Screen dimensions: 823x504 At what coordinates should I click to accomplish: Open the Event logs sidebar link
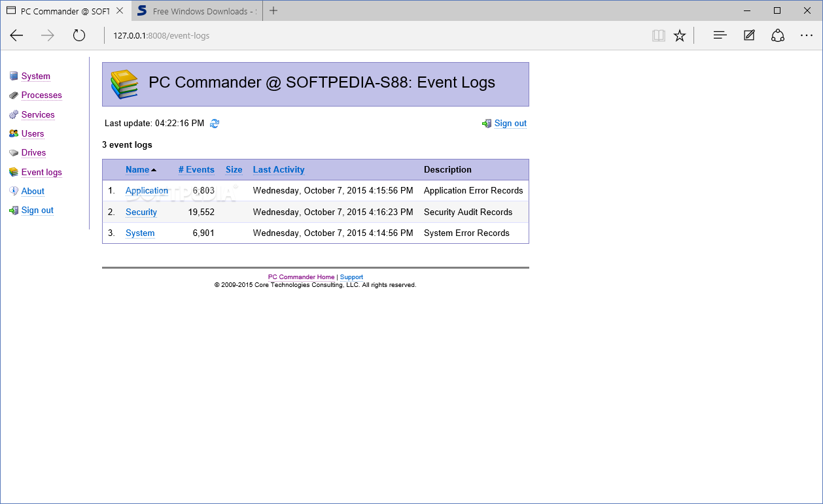tap(42, 172)
